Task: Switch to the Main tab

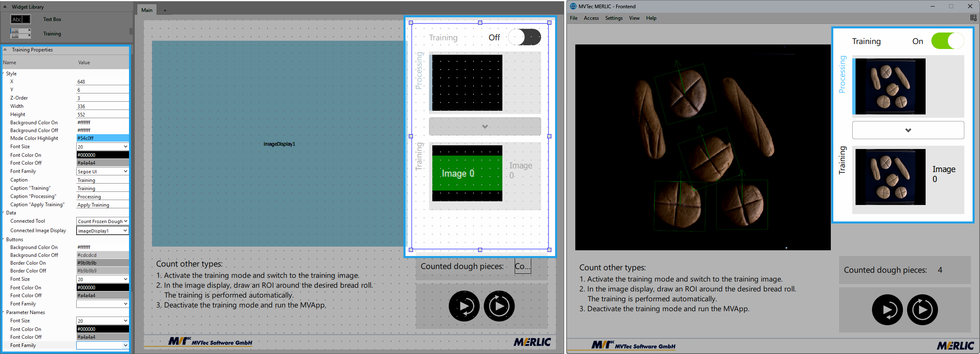Action: coord(147,10)
